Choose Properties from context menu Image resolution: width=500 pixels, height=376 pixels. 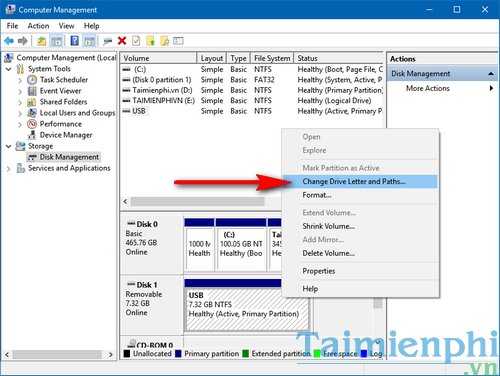pyautogui.click(x=360, y=271)
